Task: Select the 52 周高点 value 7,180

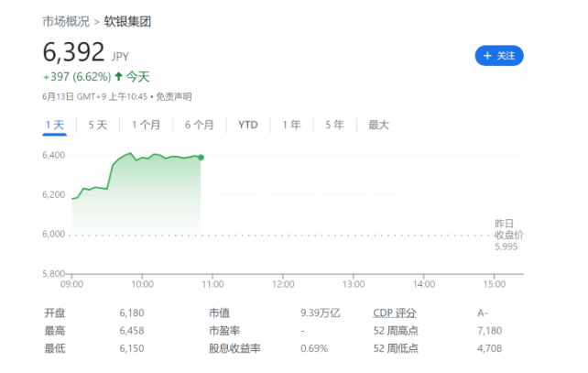Action: tap(489, 331)
